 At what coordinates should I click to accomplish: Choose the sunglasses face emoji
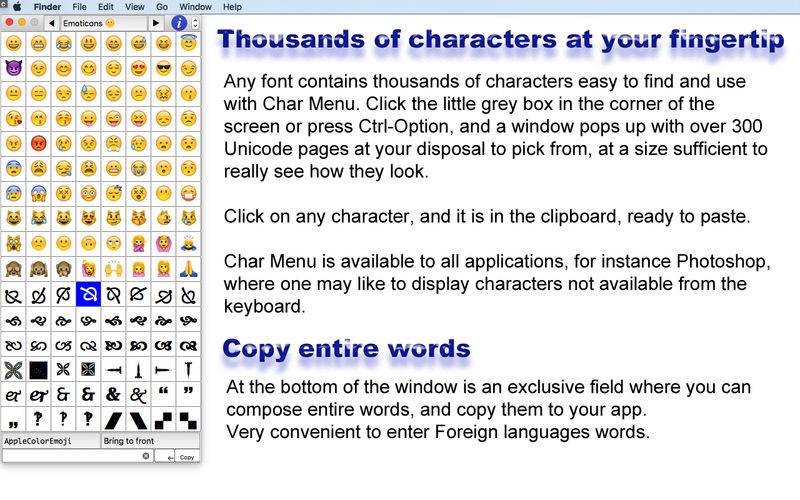point(163,69)
